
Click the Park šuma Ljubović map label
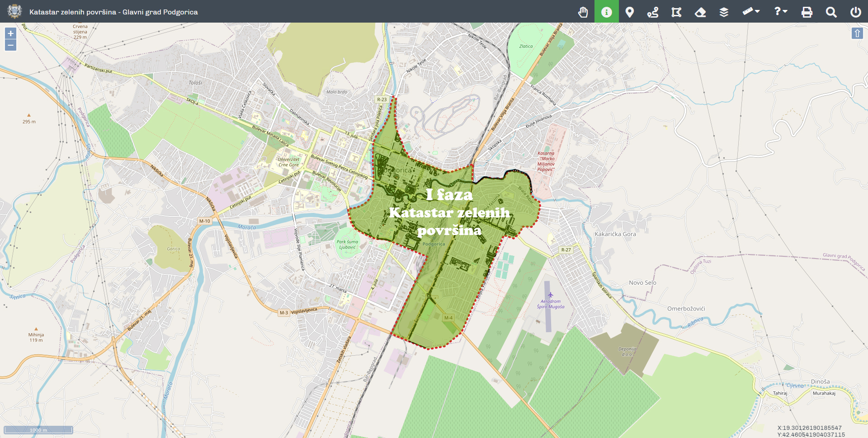point(347,245)
